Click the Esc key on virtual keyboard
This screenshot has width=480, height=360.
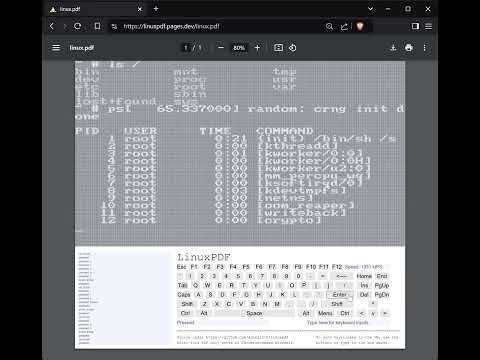[181, 267]
